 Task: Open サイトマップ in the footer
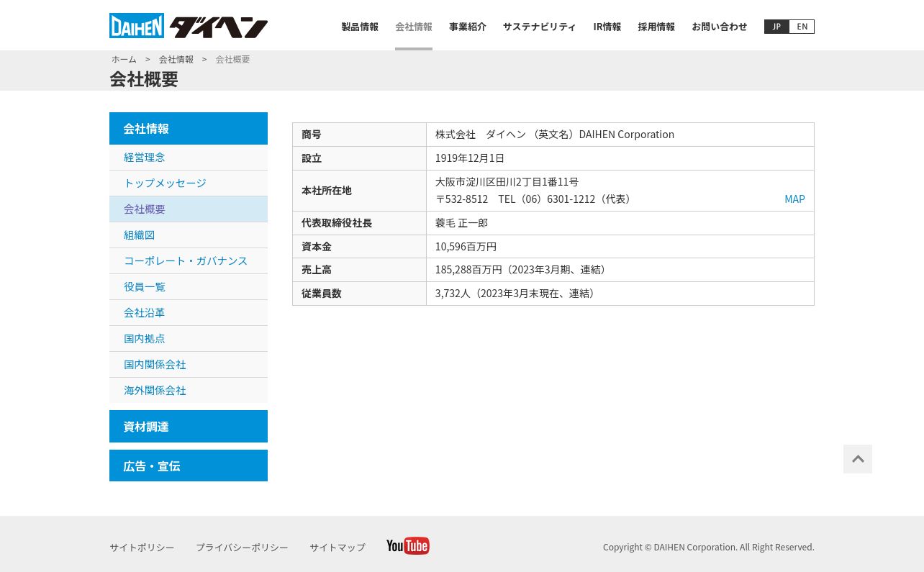pyautogui.click(x=338, y=548)
